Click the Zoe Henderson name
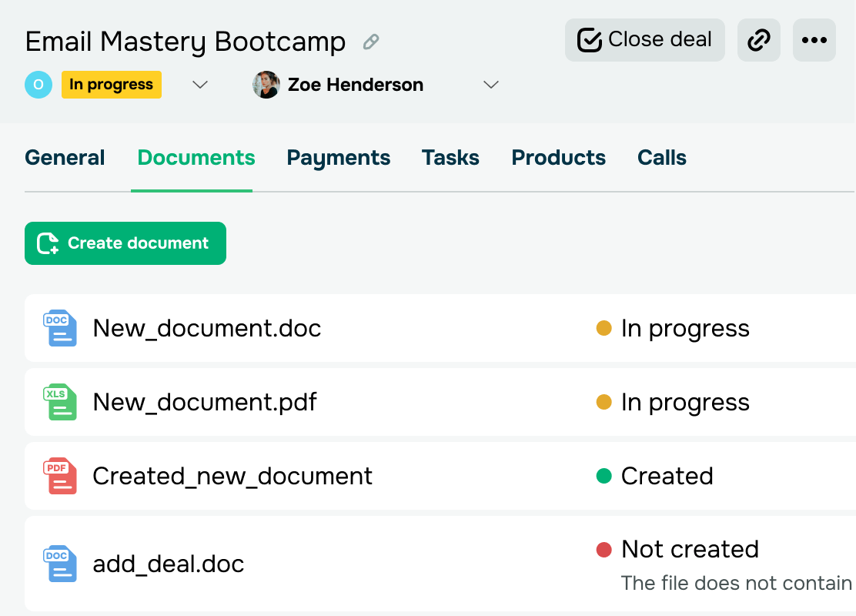The image size is (856, 616). click(x=356, y=85)
